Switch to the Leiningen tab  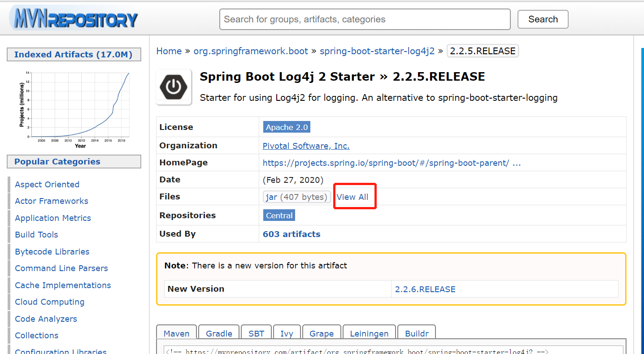pos(369,333)
